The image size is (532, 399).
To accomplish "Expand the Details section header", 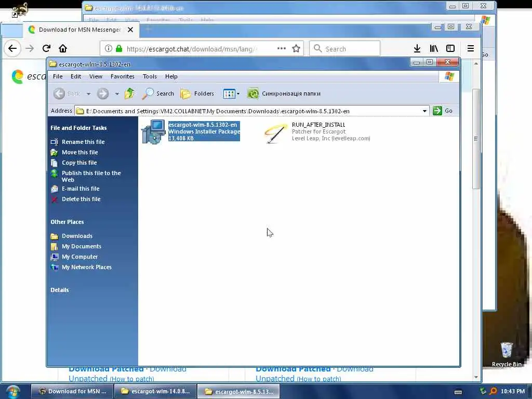I will (60, 290).
